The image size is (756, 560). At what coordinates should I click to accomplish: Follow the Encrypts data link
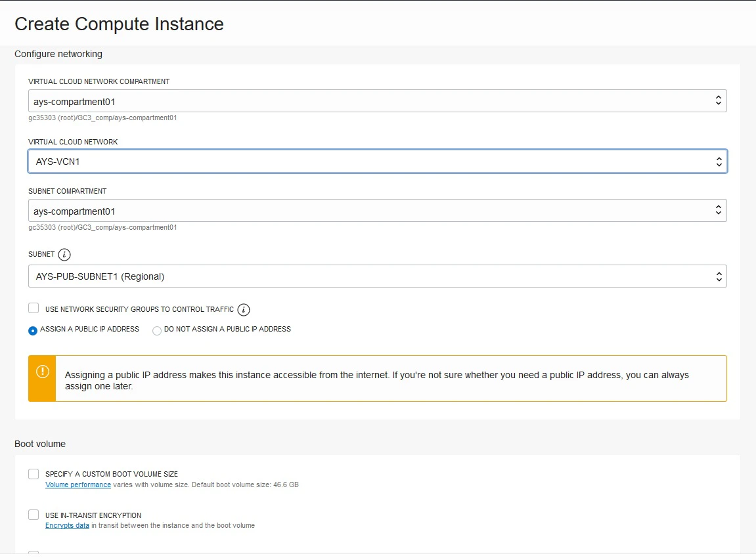click(67, 526)
